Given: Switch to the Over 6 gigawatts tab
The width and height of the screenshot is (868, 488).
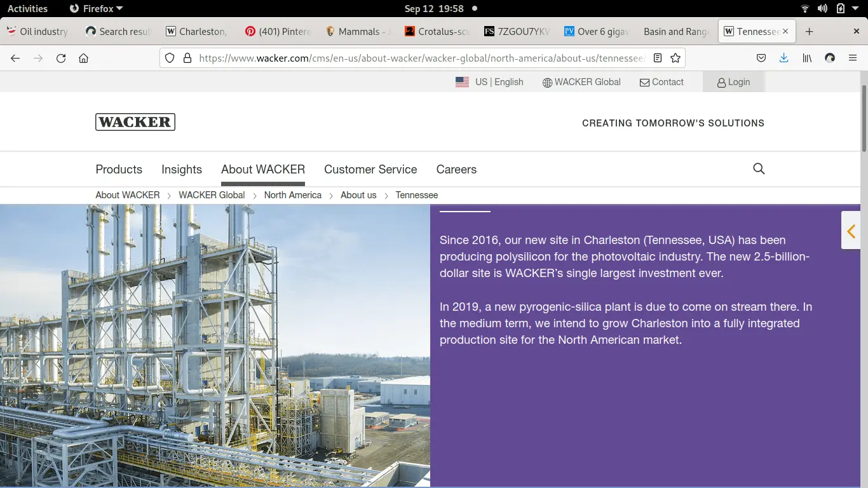Looking at the screenshot, I should 595,31.
